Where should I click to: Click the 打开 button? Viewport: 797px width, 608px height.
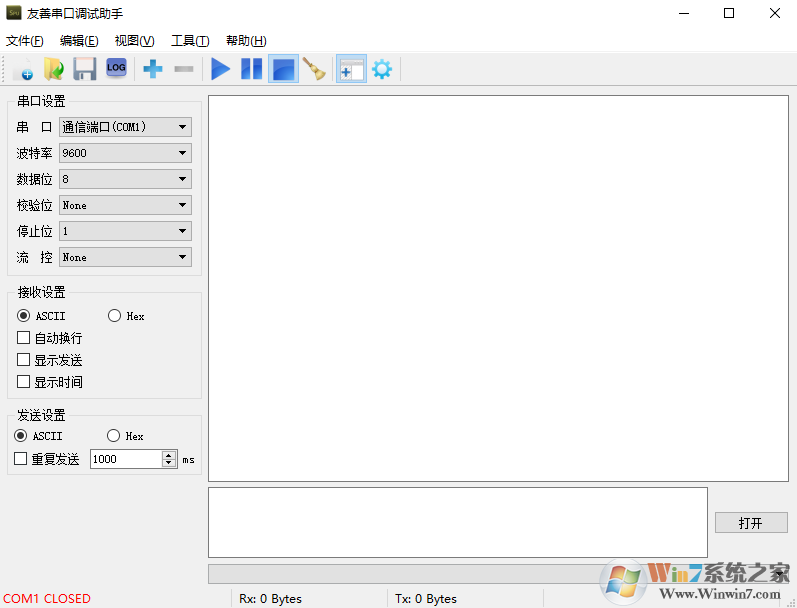750,523
